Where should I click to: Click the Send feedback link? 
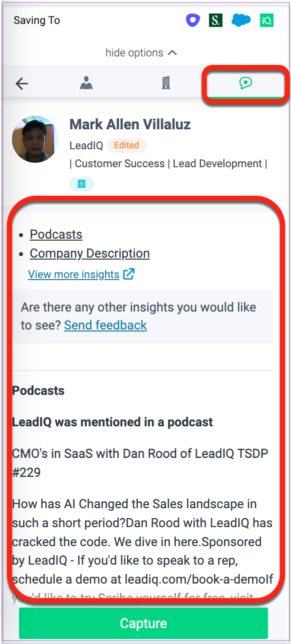point(105,325)
